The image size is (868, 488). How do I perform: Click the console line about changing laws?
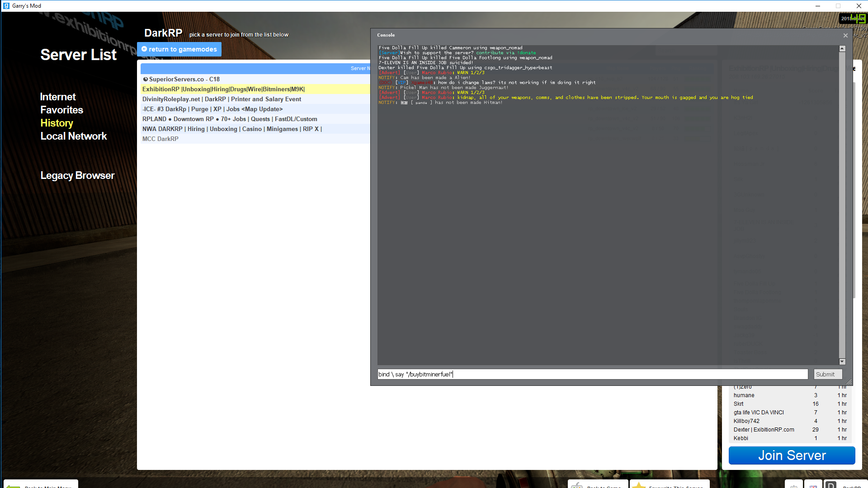[x=487, y=83]
